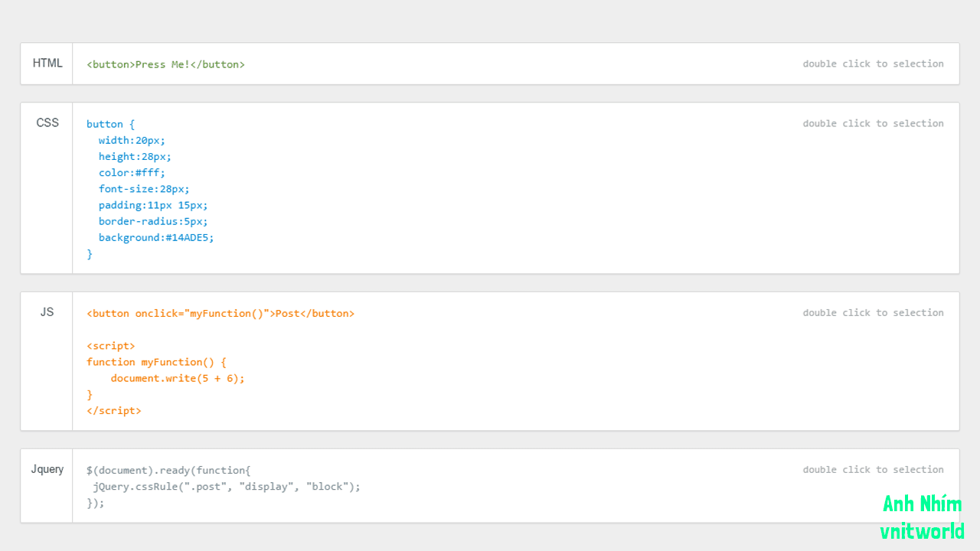Click the 'Anh Nhím' watermark text
Screen dimensions: 980x551
pyautogui.click(x=922, y=504)
